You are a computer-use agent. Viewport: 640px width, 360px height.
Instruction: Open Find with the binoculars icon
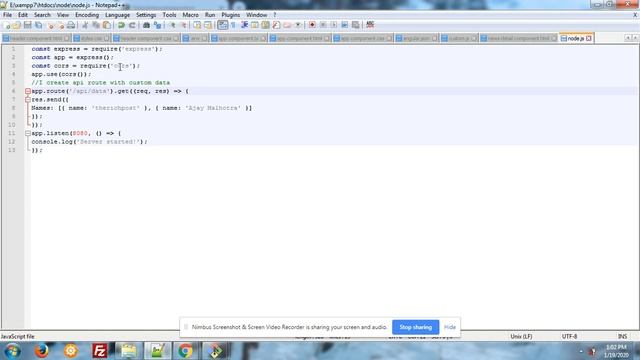click(146, 25)
